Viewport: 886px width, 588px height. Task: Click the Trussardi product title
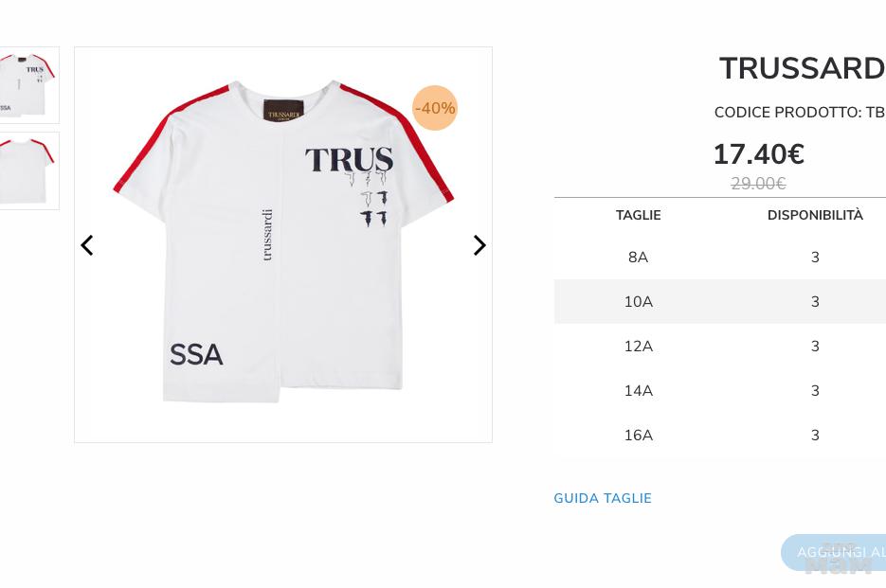point(802,69)
